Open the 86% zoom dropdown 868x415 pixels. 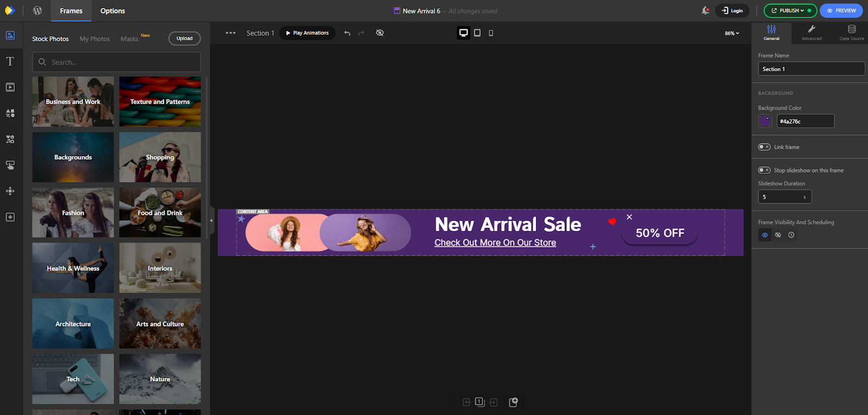[732, 33]
